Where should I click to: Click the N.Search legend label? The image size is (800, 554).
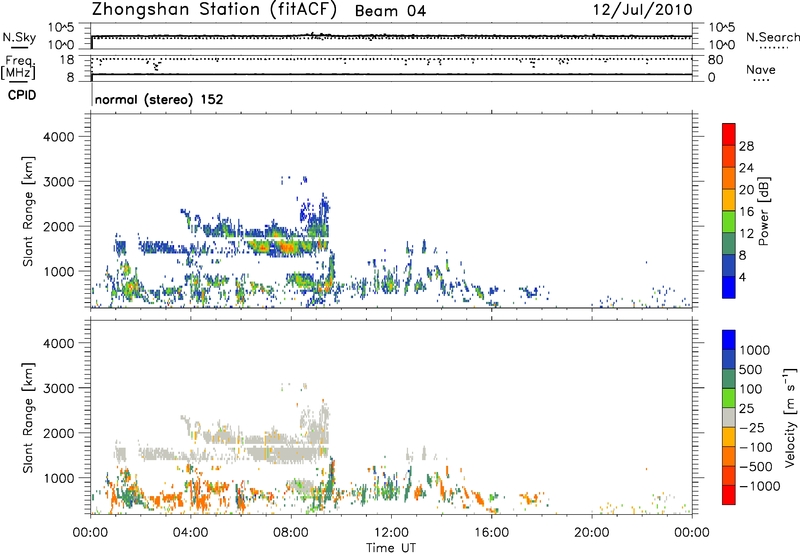(772, 37)
